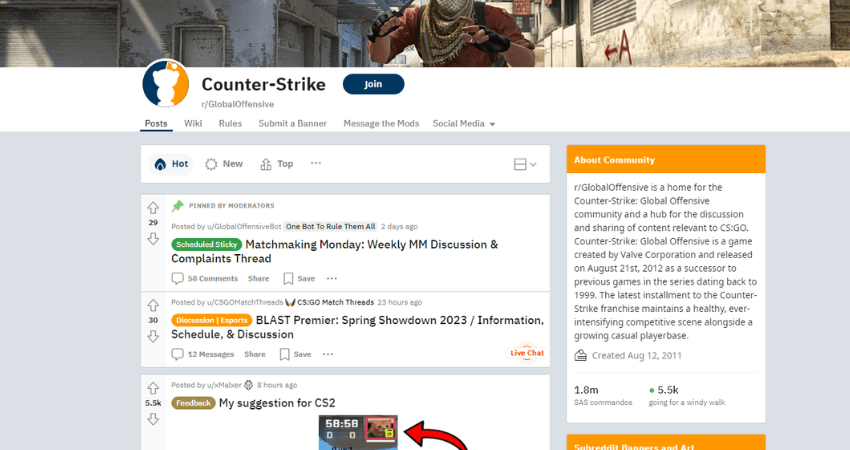Open more sort options ellipsis
Screen dimensions: 850x450
tap(315, 163)
